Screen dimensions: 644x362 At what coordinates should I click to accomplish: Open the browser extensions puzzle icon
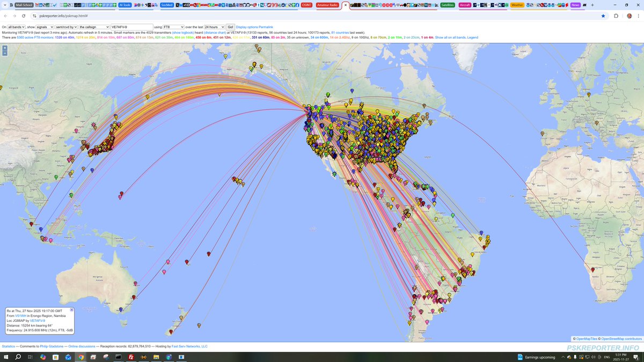tap(616, 16)
